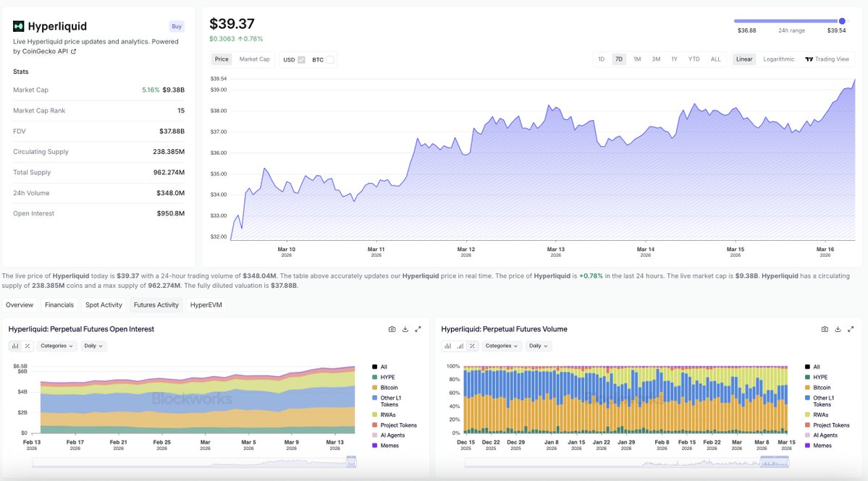Open Trading View chart mode
The width and height of the screenshot is (868, 481).
tap(827, 59)
